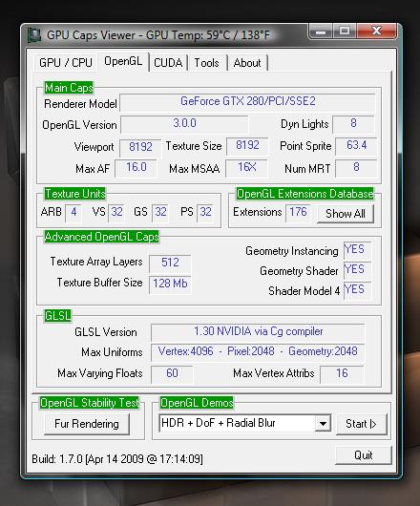Click the Texture Buffer Size 128 Mb field
This screenshot has height=506, width=420.
170,284
